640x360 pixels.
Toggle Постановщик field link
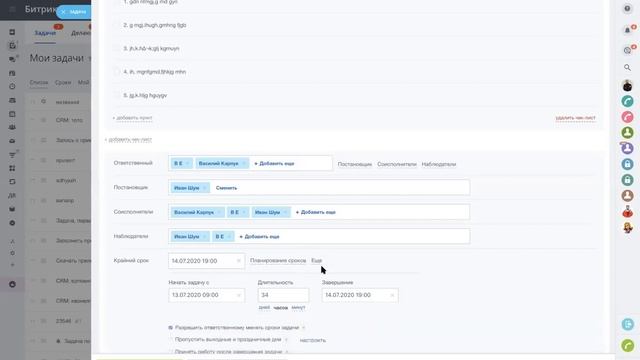[x=355, y=164]
